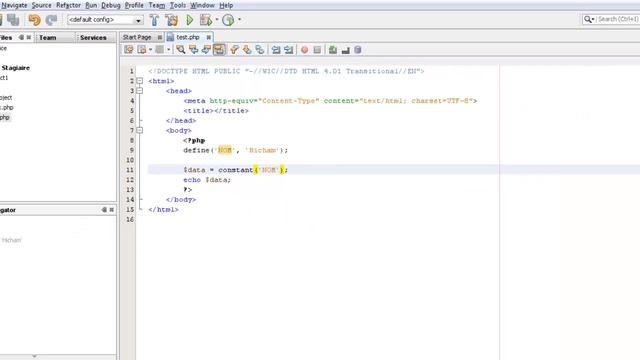
Task: Uncomment selected lines icon
Action: tap(345, 50)
